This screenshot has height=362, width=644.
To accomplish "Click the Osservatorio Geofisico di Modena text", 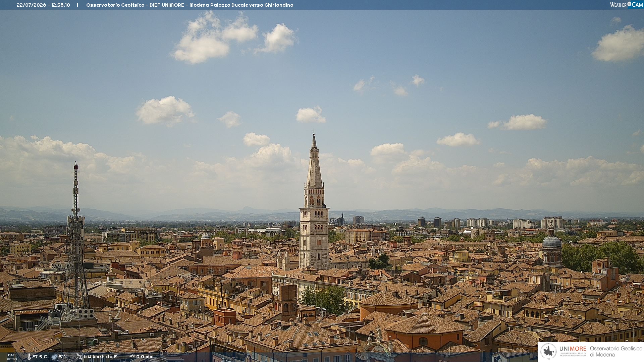I will (616, 351).
